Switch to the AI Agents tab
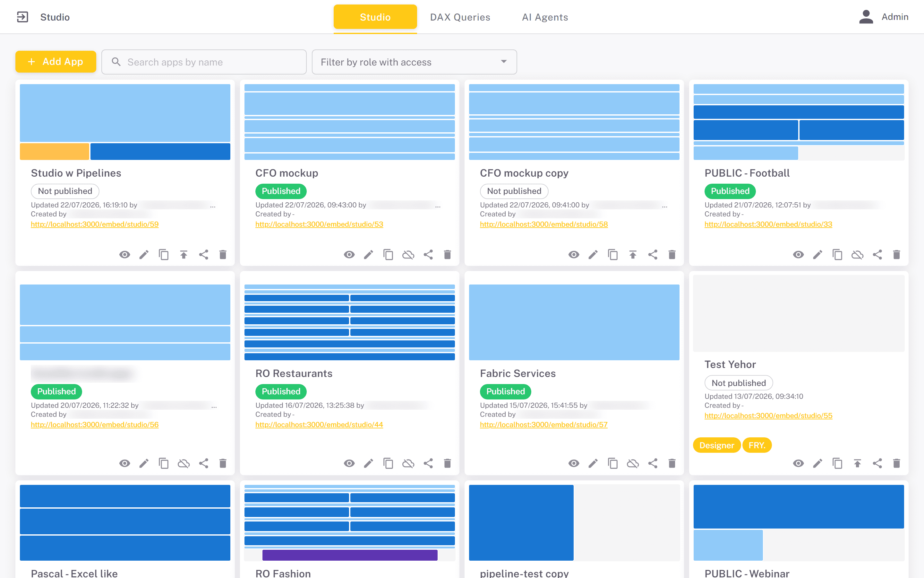Screen dimensions: 924x578 pos(545,17)
